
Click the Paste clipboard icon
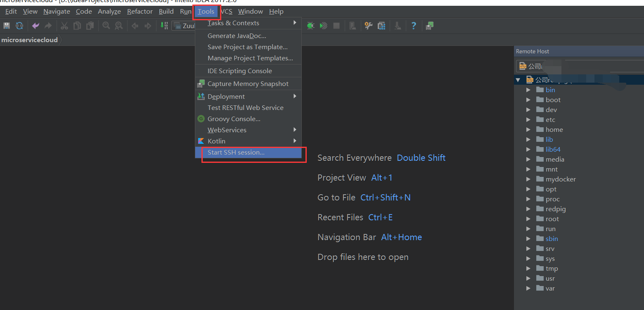pos(90,26)
